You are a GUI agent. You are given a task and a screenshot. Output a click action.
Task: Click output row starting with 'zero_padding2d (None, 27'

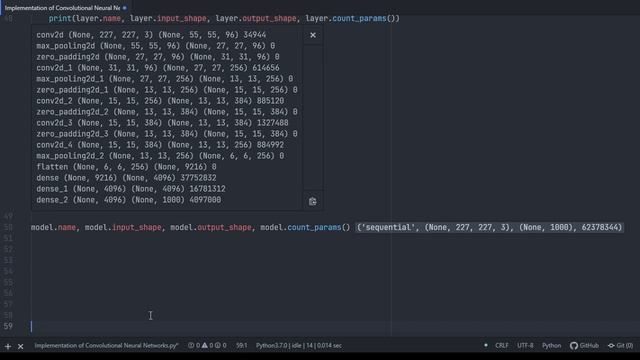tap(158, 57)
